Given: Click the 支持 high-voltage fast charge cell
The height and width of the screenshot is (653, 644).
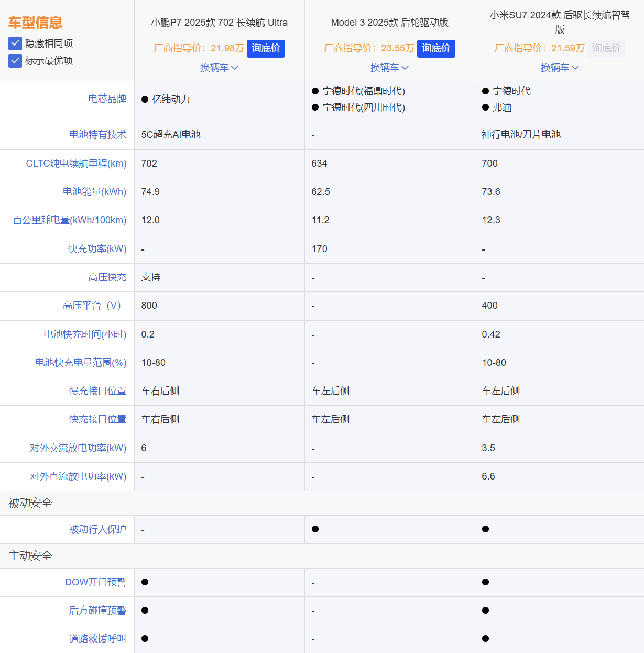Looking at the screenshot, I should tap(151, 277).
